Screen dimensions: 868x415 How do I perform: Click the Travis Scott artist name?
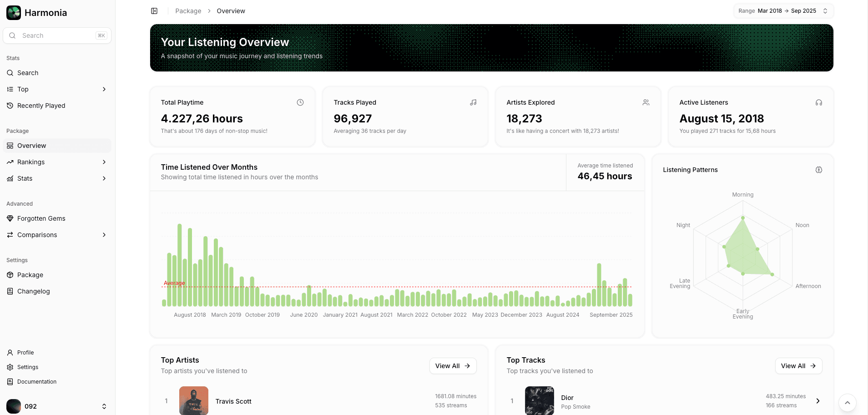[x=233, y=401]
